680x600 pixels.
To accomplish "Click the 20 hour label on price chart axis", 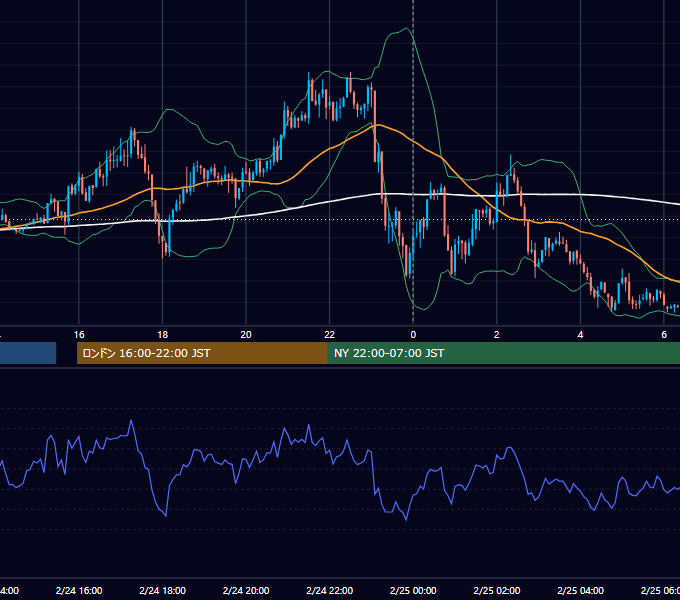I will click(x=246, y=335).
